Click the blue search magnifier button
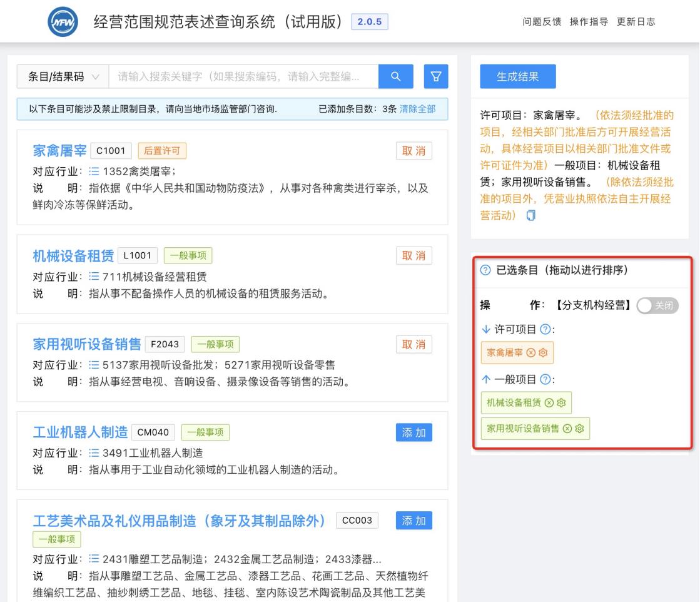This screenshot has width=700, height=602. 395,77
